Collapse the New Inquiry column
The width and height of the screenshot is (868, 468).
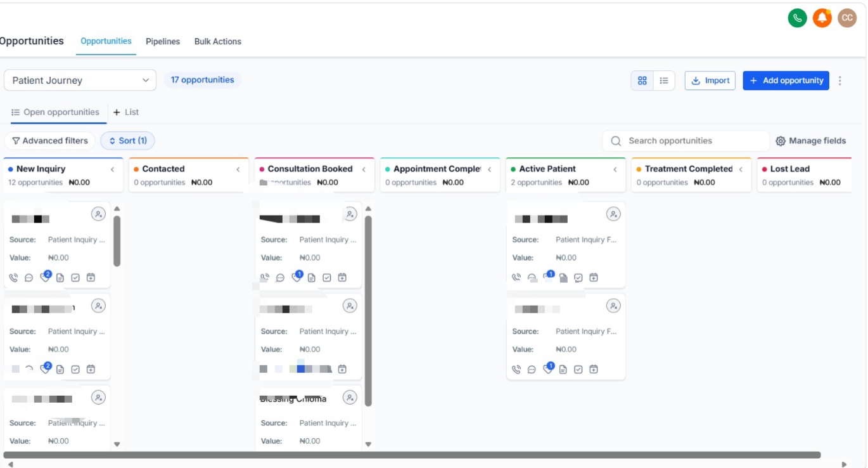[x=113, y=169]
